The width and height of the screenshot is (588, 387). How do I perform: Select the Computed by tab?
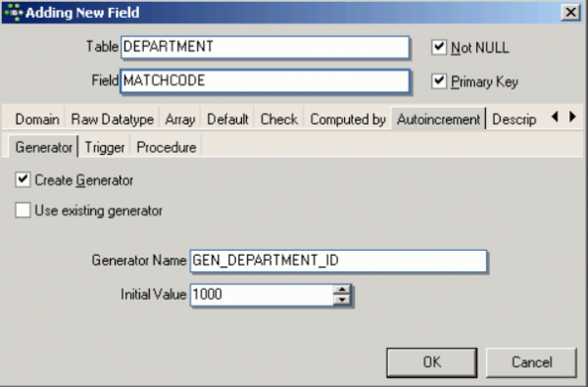[x=348, y=120]
